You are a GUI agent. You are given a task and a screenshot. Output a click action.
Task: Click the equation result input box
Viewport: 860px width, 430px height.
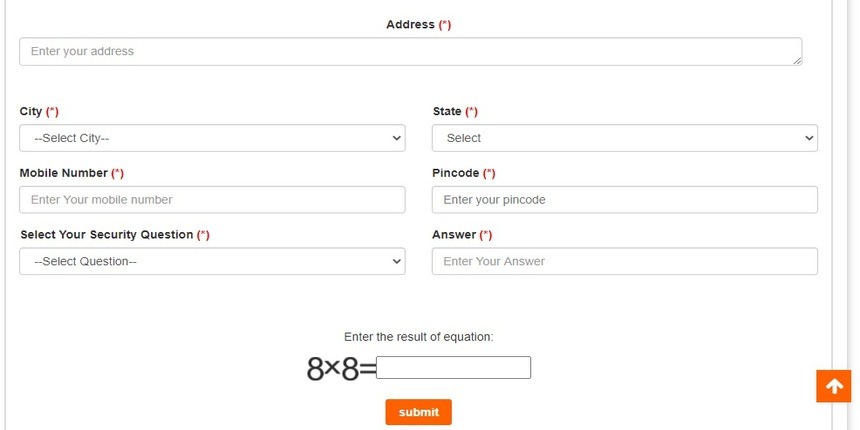453,368
